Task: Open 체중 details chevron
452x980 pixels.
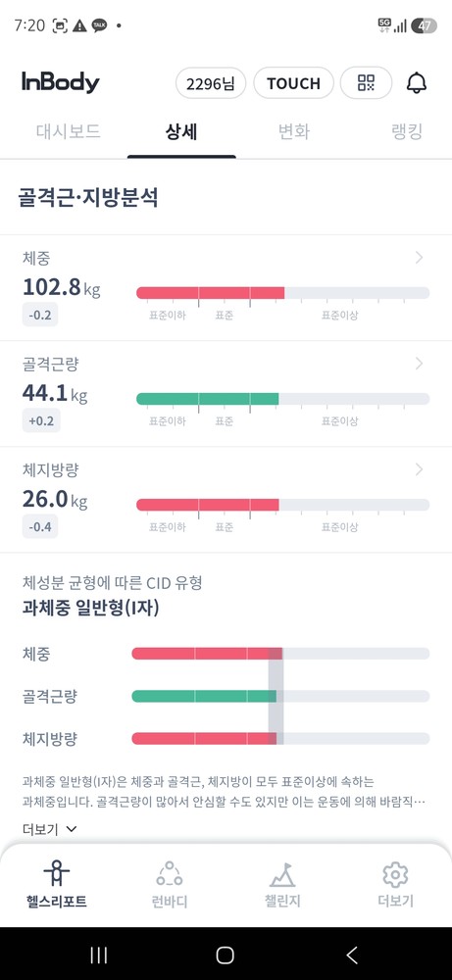Action: point(419,258)
